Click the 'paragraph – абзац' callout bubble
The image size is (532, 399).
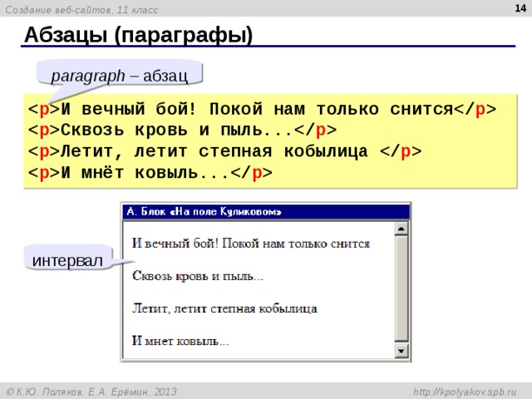[120, 76]
